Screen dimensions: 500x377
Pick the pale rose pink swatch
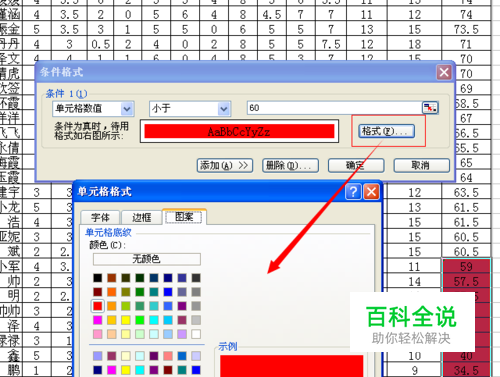pos(98,334)
